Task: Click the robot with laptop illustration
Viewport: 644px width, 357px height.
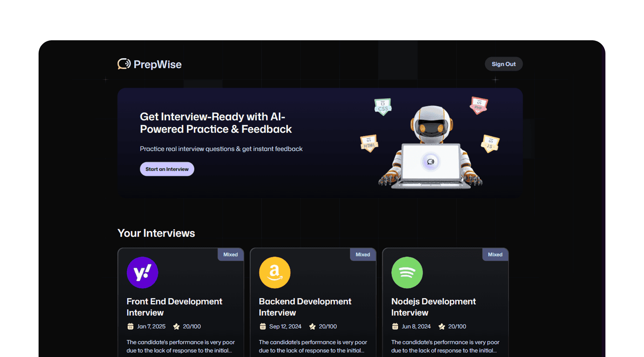Action: pos(431,148)
